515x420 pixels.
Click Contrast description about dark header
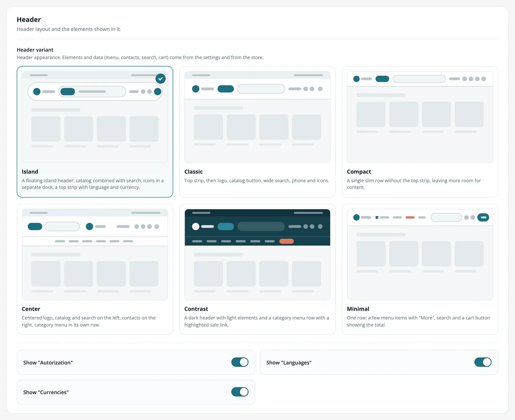click(x=257, y=321)
